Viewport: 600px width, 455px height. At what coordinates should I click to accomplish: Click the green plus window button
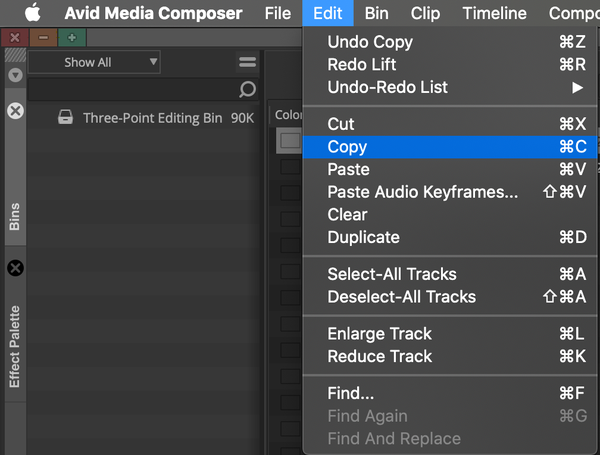71,38
